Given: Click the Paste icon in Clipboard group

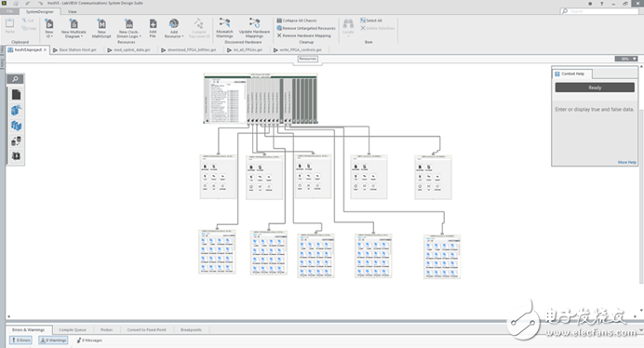Looking at the screenshot, I should (9, 23).
